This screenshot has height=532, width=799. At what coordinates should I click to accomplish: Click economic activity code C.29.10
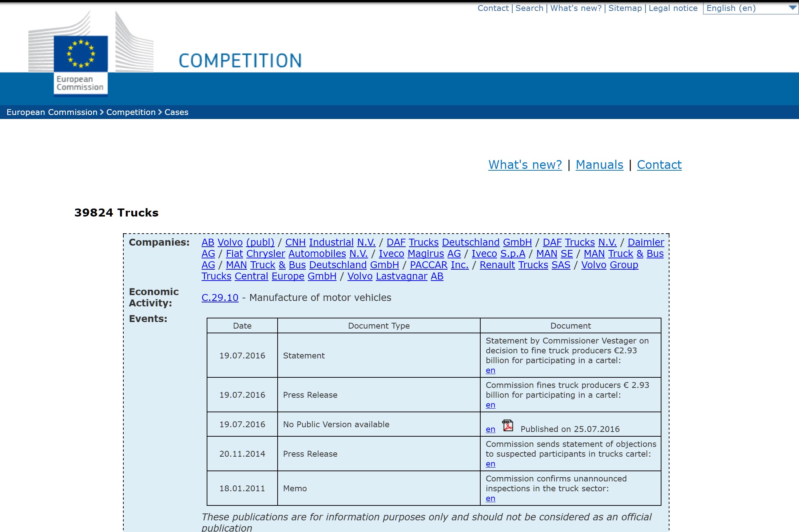pyautogui.click(x=220, y=298)
